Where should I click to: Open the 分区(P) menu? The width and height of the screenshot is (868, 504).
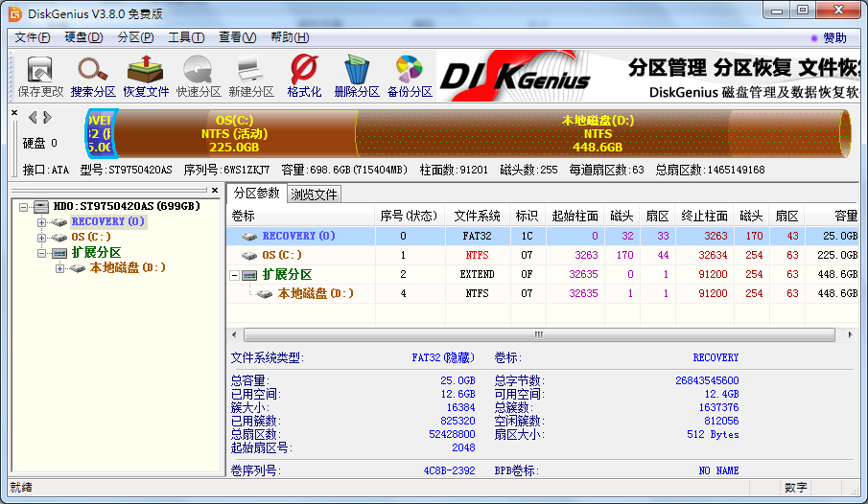pyautogui.click(x=135, y=37)
